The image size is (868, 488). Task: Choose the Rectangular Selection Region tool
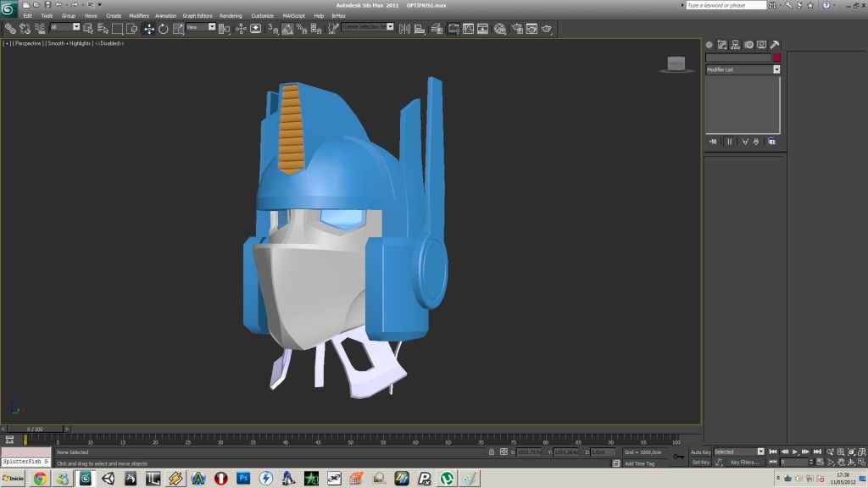[x=117, y=29]
